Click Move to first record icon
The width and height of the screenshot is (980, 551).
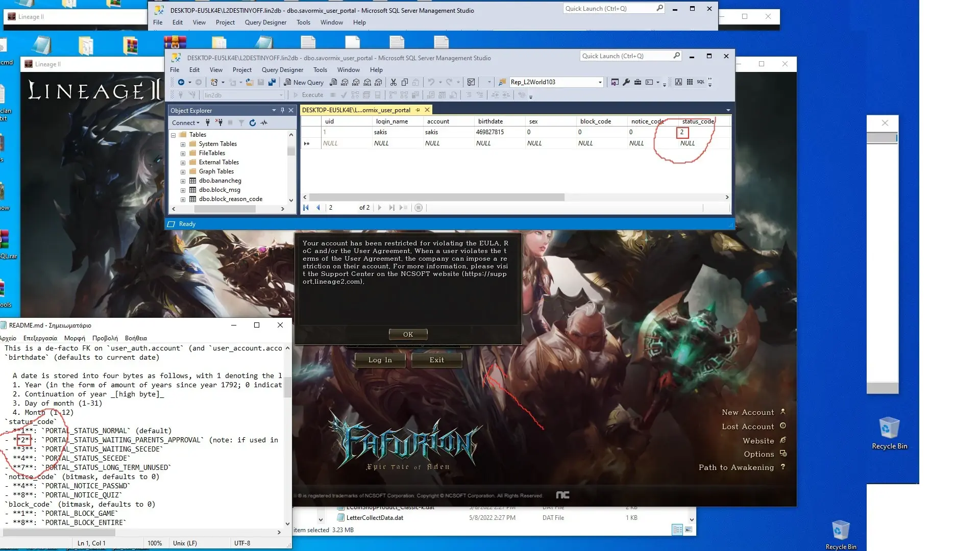pyautogui.click(x=306, y=208)
